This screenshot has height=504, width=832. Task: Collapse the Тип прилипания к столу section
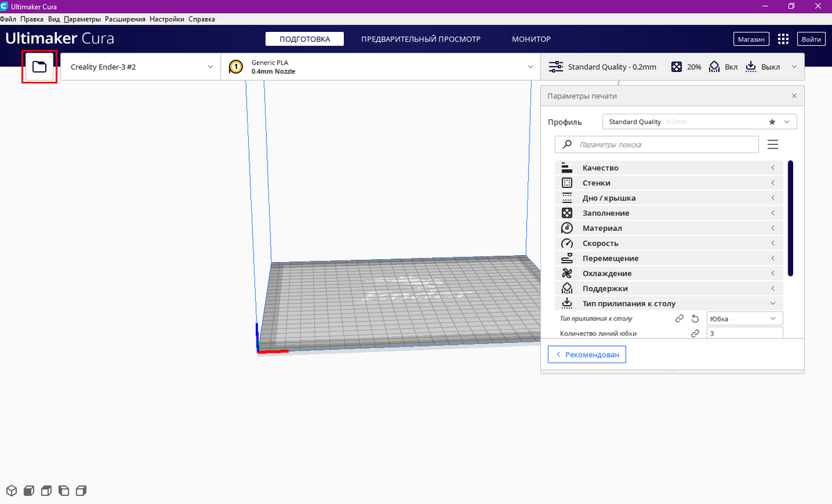[669, 304]
